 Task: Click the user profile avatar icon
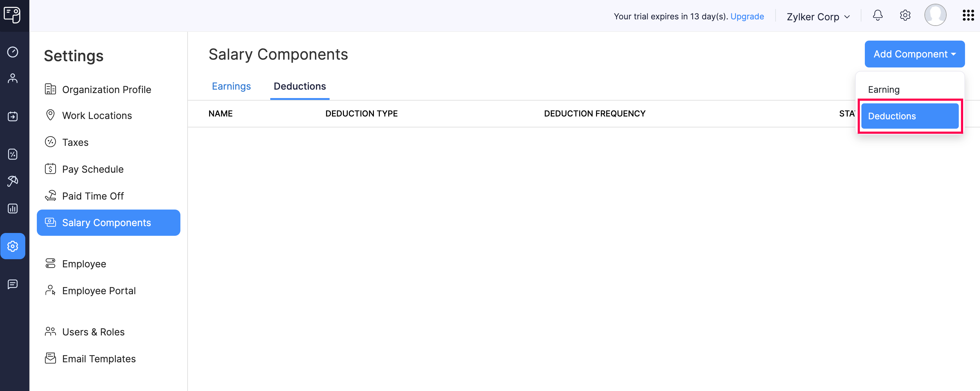click(x=936, y=16)
